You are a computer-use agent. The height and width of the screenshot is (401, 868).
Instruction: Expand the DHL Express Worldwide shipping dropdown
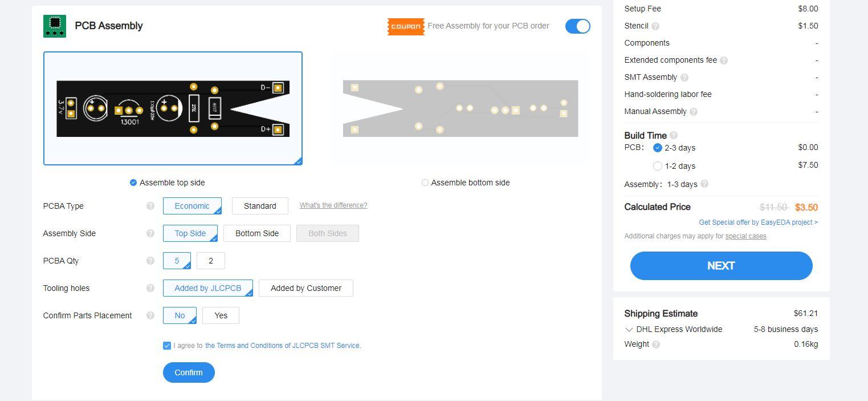[629, 330]
